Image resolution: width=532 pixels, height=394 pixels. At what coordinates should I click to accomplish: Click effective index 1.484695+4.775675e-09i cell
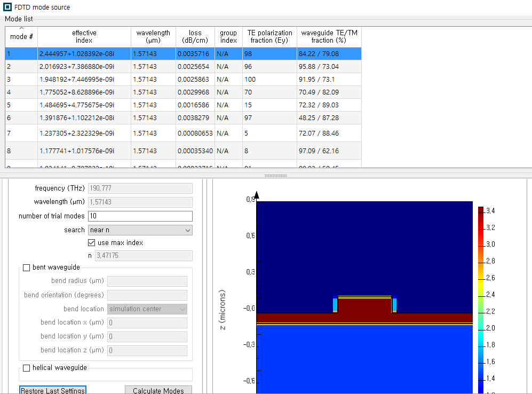click(84, 105)
